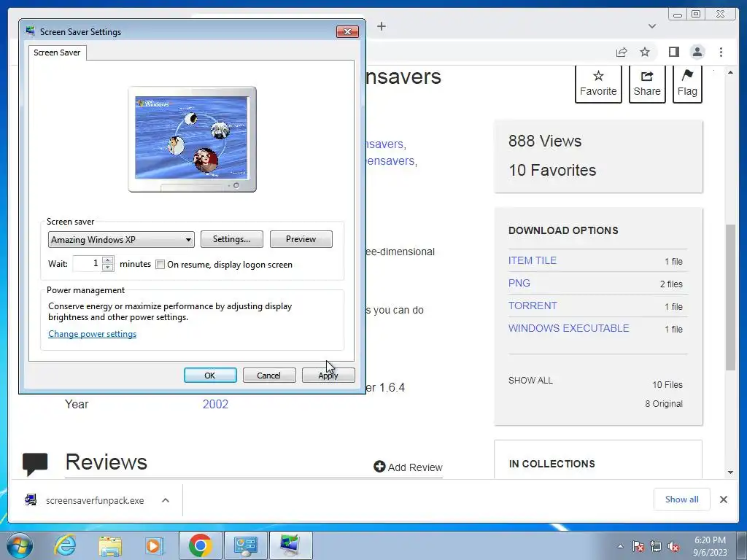Select the Screen Saver tab

point(57,52)
